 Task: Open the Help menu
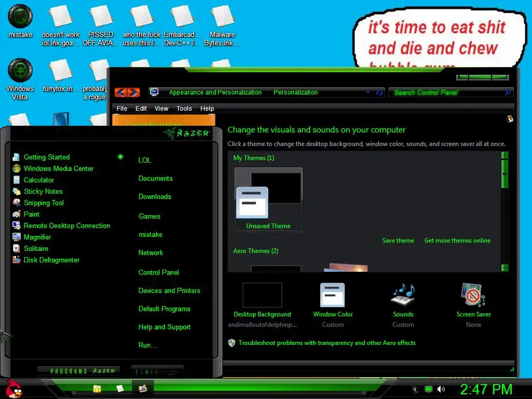pos(207,109)
